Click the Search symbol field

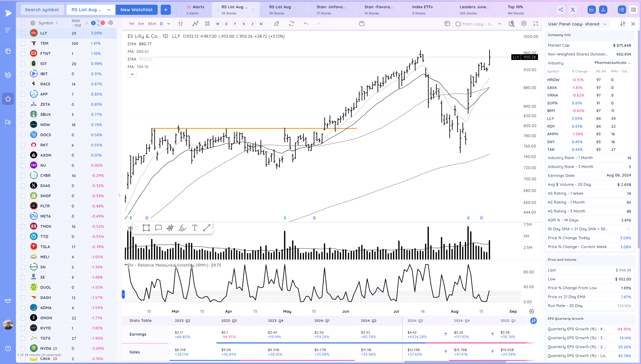(x=42, y=10)
